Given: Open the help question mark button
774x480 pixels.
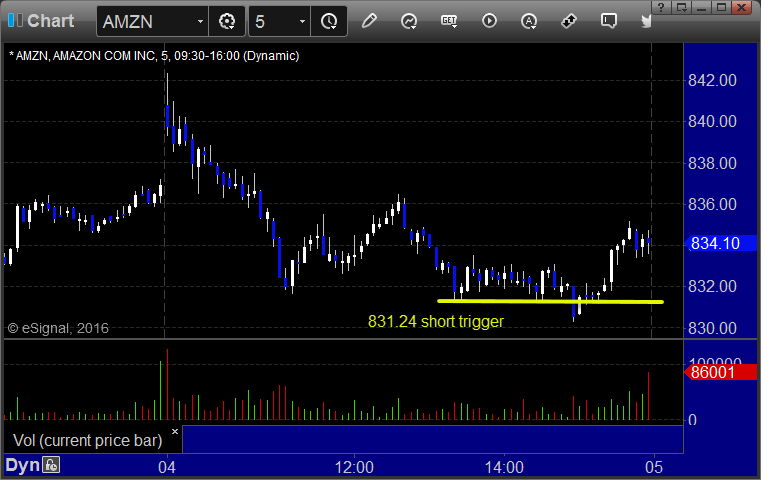Looking at the screenshot, I should (661, 7).
